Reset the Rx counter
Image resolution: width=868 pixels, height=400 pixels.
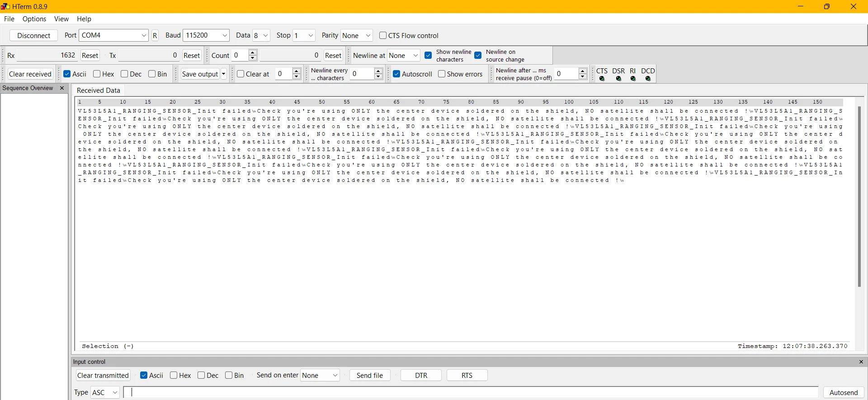tap(90, 55)
